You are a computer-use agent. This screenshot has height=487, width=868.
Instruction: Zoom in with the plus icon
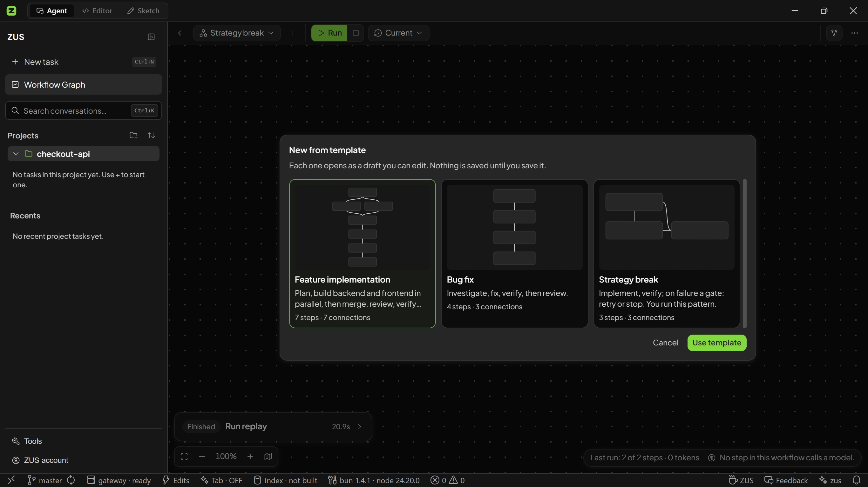tap(250, 457)
